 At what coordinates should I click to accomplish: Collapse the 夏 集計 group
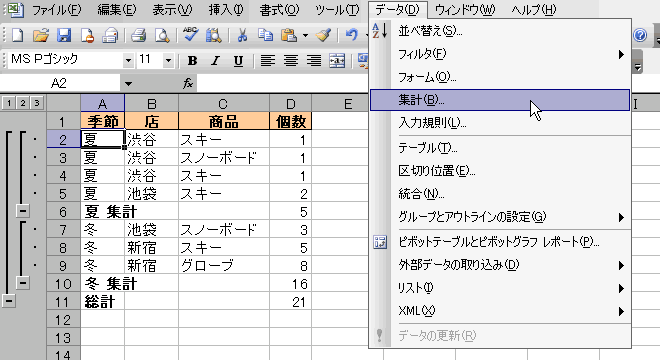pyautogui.click(x=23, y=211)
